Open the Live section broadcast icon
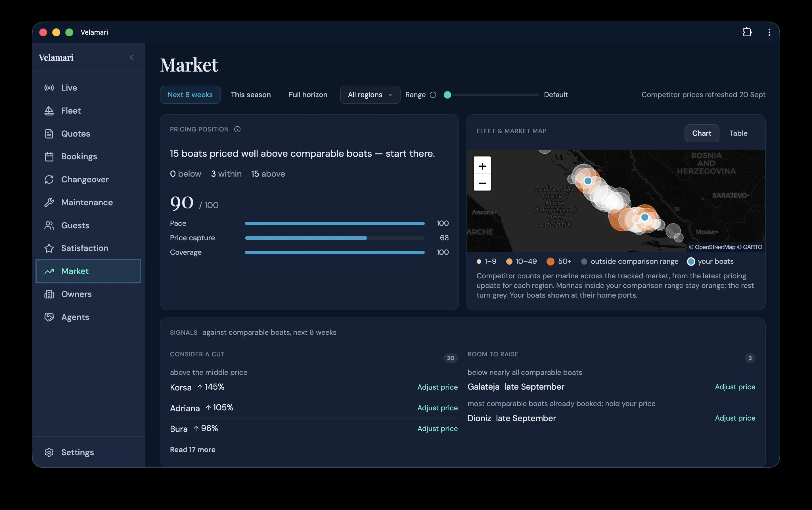 [49, 88]
